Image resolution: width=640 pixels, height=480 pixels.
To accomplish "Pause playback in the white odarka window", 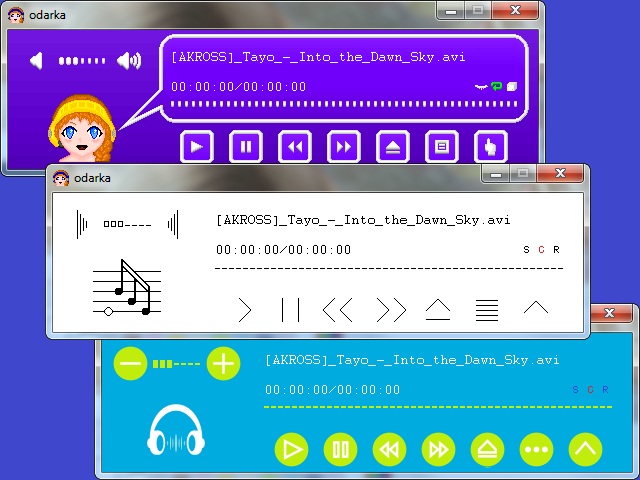I will coord(291,310).
